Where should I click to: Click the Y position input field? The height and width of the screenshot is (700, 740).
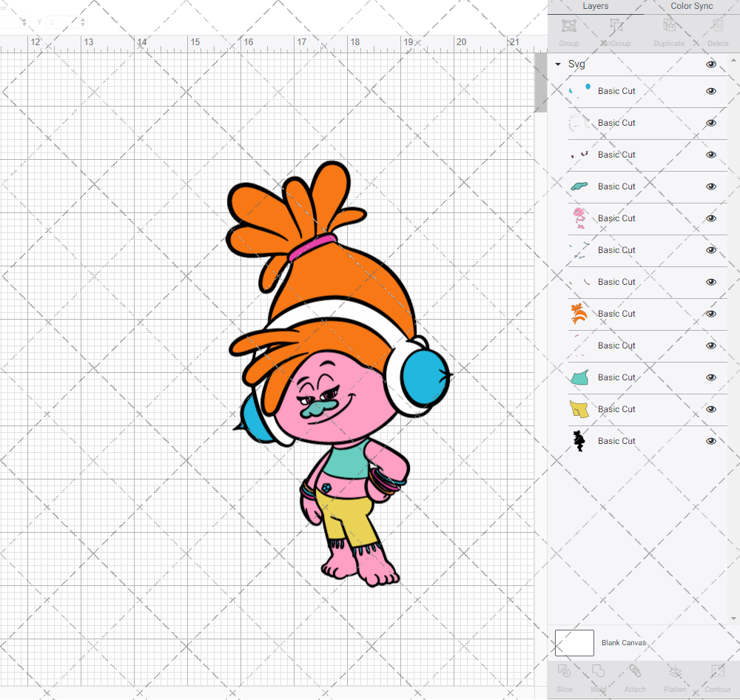coord(63,21)
